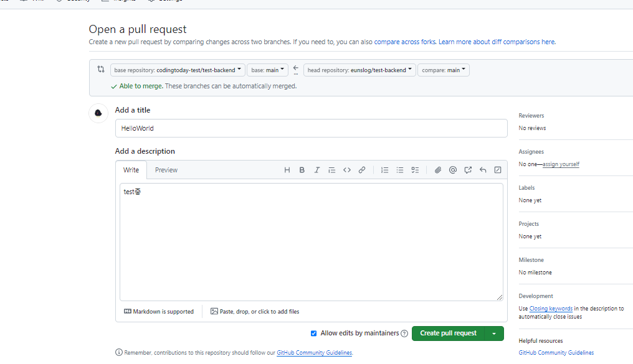Screen dimensions: 633x364
Task: Click the Create pull request button
Action: [448, 334]
